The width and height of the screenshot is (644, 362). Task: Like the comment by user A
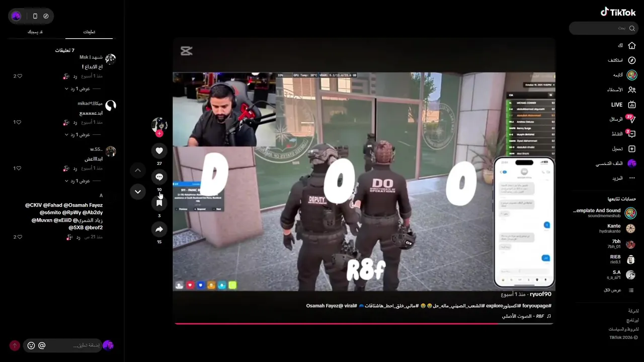(x=20, y=237)
